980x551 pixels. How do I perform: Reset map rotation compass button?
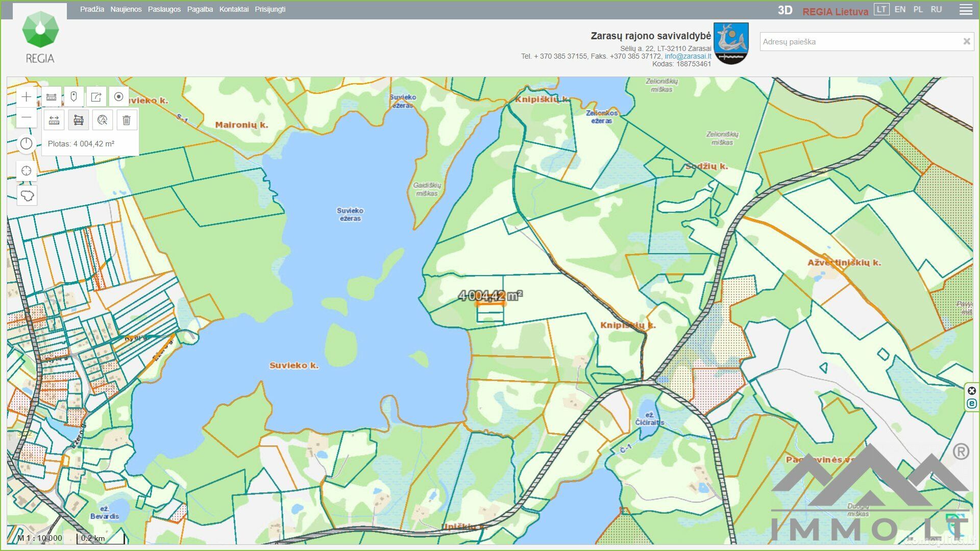[27, 144]
